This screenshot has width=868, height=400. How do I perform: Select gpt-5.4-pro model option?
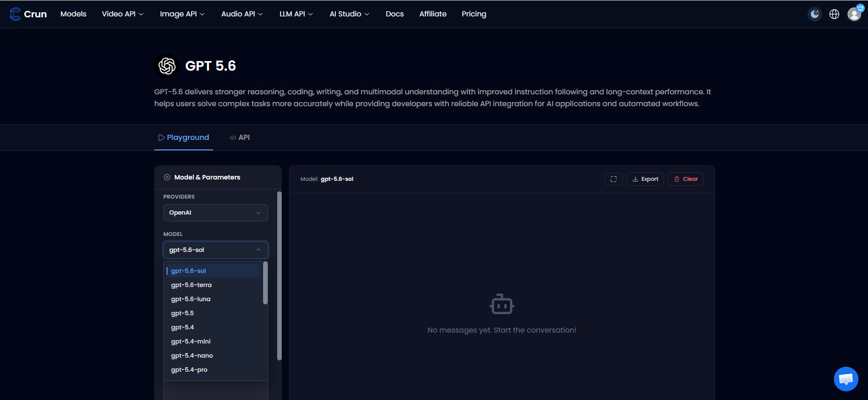[213, 369]
